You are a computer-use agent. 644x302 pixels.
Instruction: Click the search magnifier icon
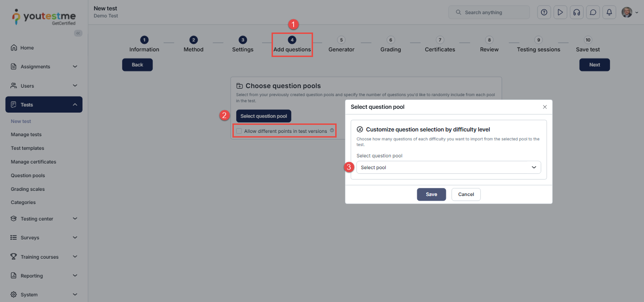(458, 12)
